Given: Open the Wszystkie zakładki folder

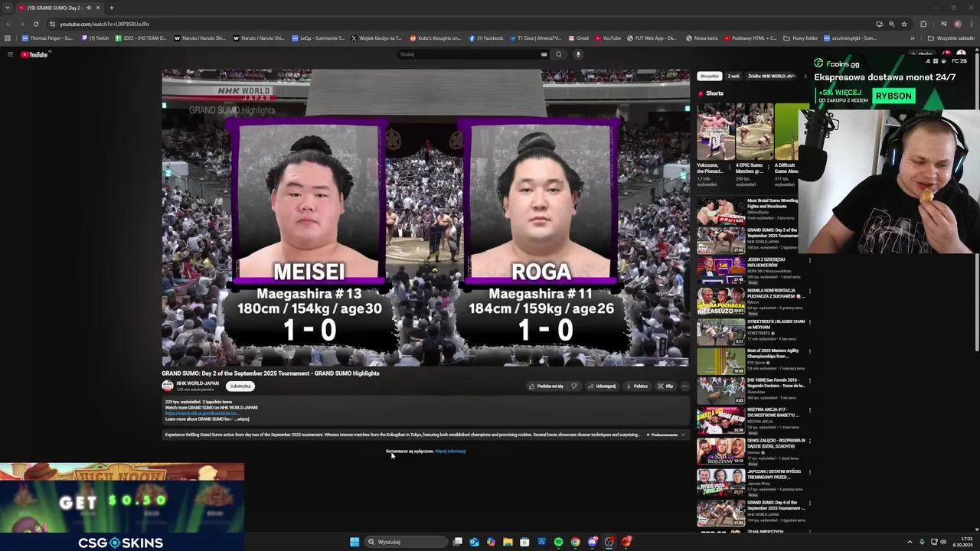Looking at the screenshot, I should [x=952, y=37].
